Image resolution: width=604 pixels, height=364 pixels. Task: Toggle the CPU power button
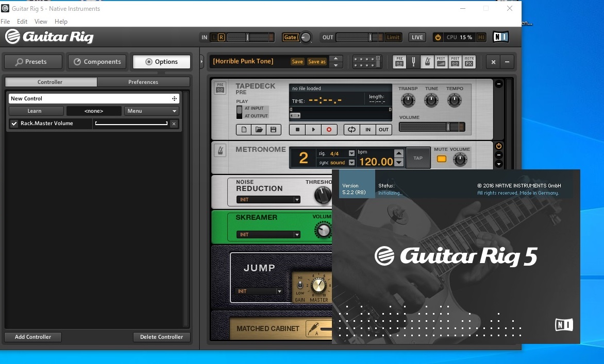click(x=438, y=37)
